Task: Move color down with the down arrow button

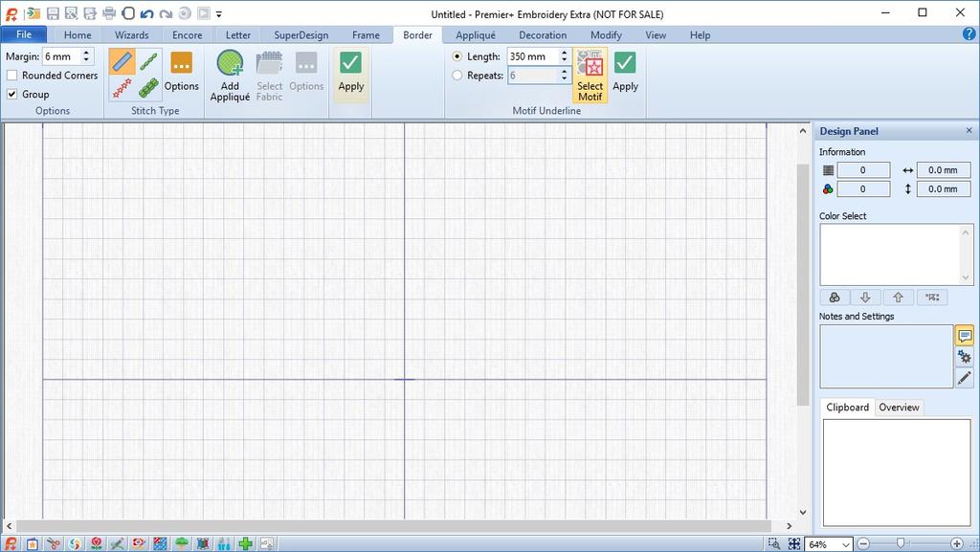Action: click(x=865, y=298)
